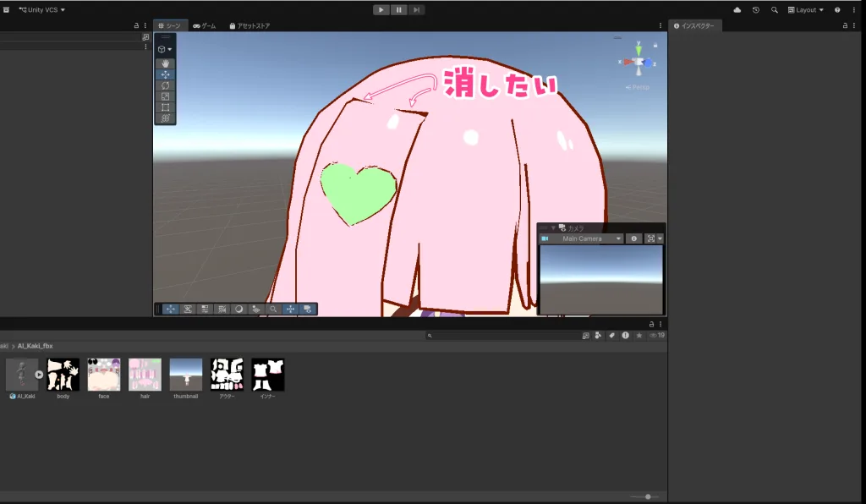
Task: Click the exclamation log icon in Project toolbar
Action: 625,335
